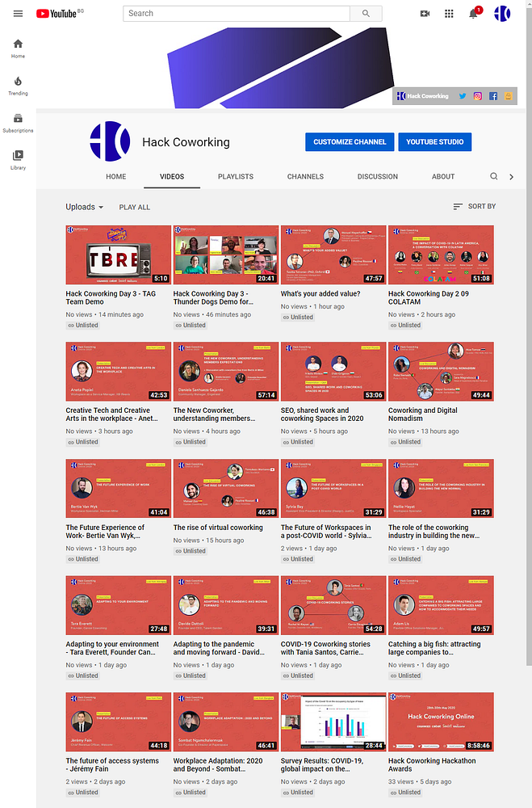532x808 pixels.
Task: Open Survey Results COVID-19 thumbnail
Action: pos(333,722)
